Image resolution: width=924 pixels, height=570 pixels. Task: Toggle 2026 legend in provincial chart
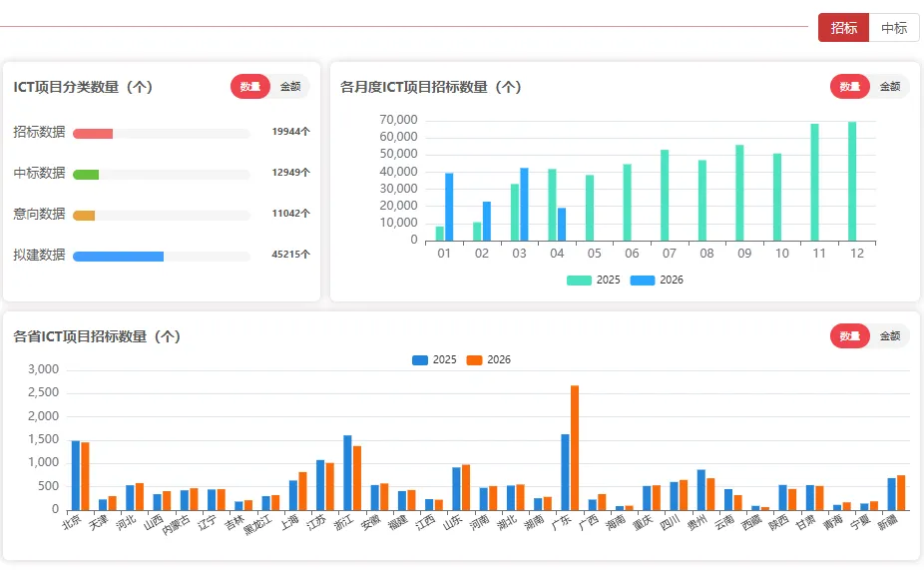tap(489, 360)
